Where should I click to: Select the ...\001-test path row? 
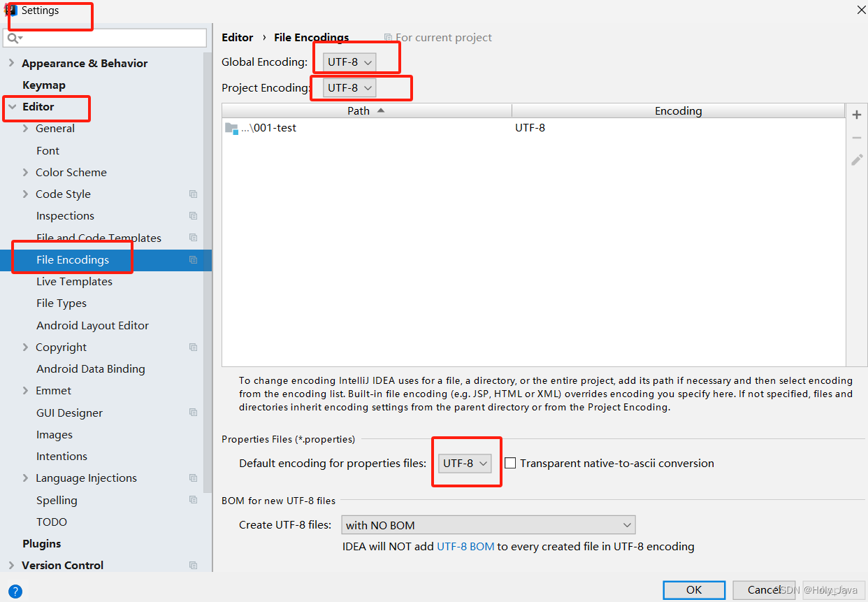(533, 128)
